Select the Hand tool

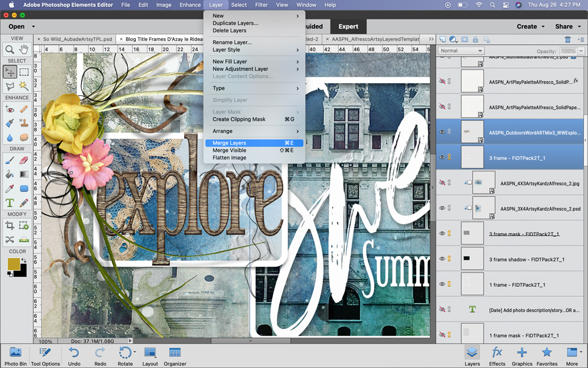(24, 49)
